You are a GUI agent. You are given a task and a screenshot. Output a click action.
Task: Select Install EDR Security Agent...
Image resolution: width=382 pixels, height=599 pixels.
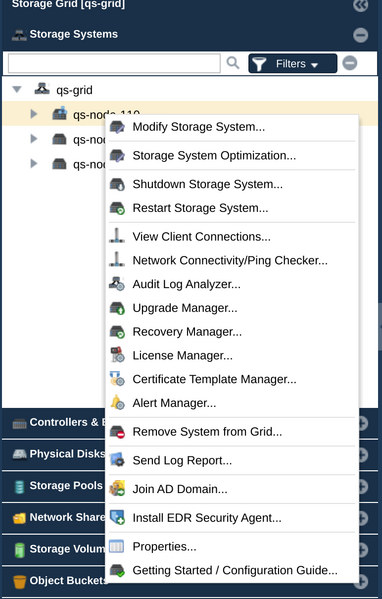[x=207, y=518]
